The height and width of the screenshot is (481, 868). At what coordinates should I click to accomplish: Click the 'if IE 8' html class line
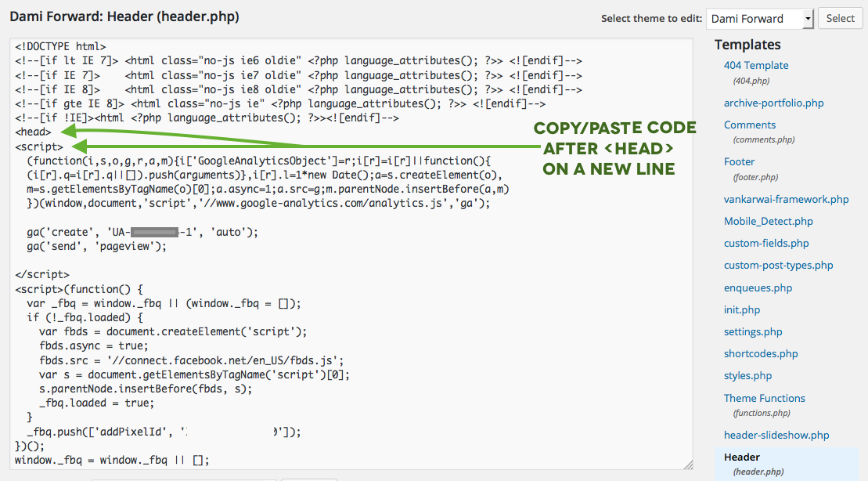298,89
